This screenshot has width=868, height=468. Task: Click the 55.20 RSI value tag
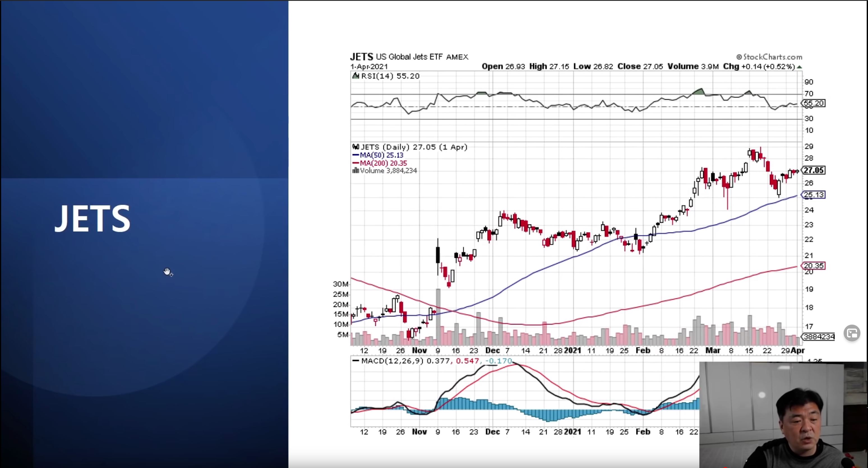813,103
